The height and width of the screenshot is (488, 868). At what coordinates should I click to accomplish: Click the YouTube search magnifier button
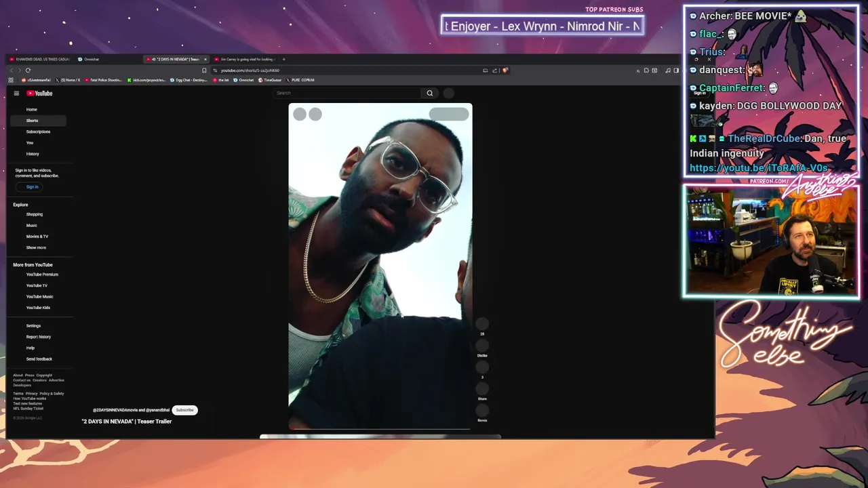point(429,93)
